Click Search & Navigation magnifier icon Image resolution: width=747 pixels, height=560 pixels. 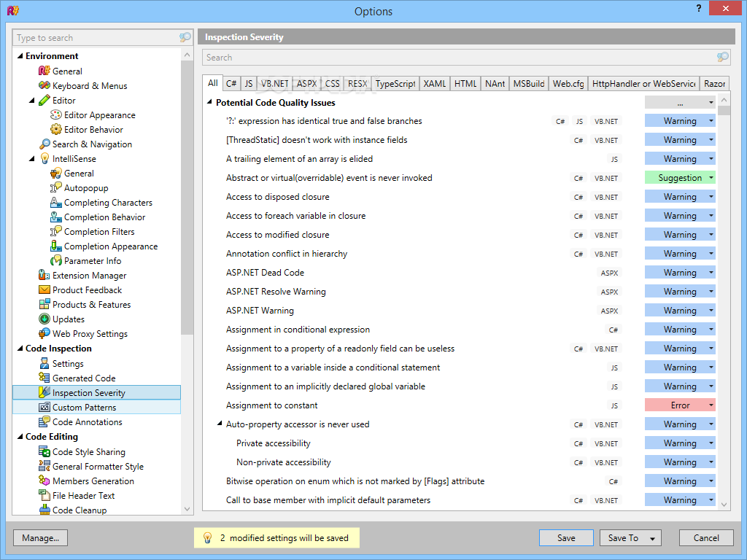click(44, 144)
